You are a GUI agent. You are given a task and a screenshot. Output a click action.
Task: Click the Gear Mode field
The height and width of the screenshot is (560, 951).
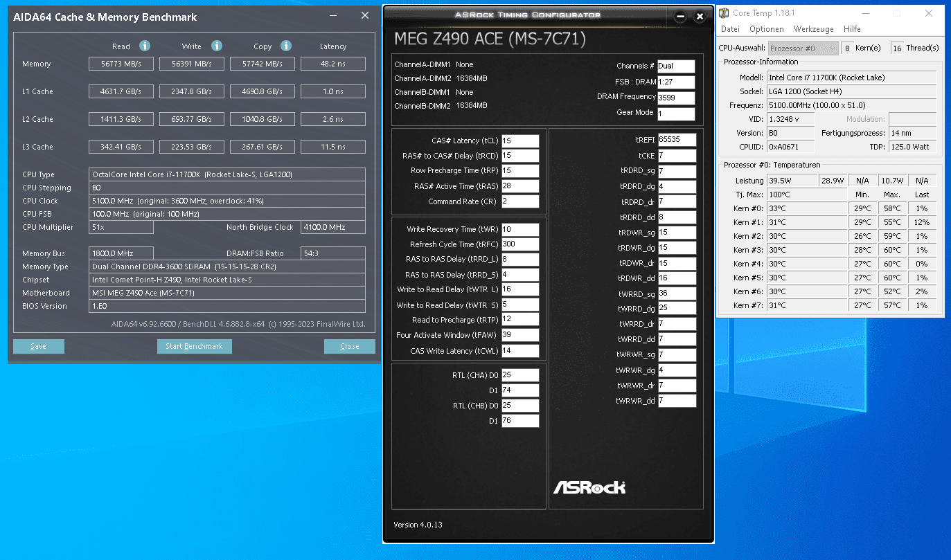point(676,114)
